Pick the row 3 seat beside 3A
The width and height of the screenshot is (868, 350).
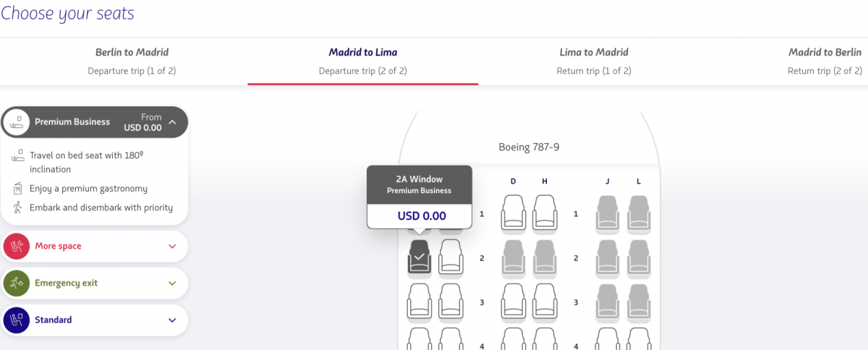(x=451, y=301)
